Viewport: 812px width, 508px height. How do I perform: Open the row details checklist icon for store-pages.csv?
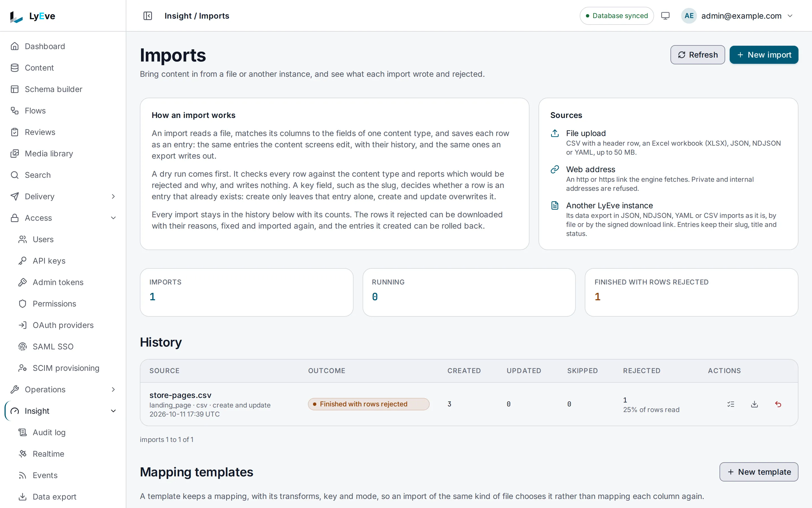pos(731,404)
